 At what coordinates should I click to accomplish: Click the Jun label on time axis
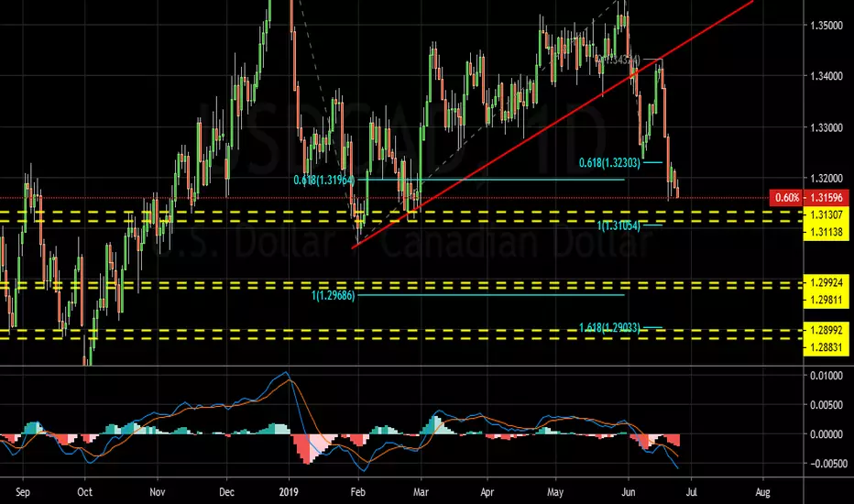coord(628,492)
